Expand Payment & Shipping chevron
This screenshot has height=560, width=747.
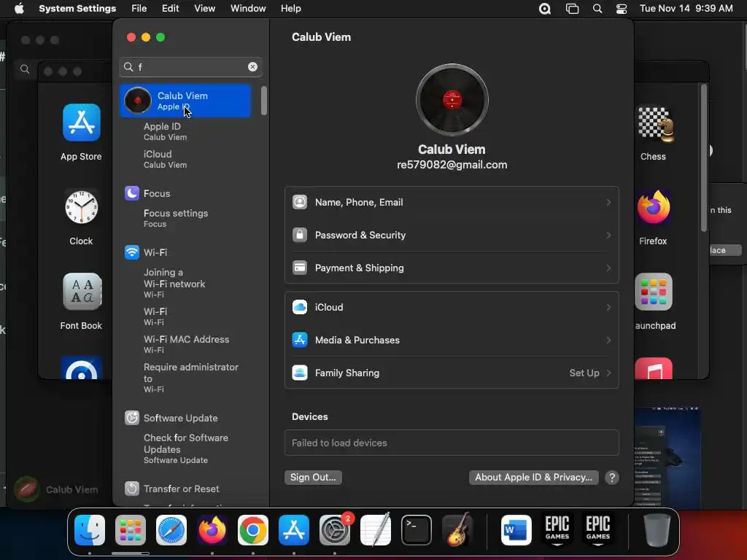click(x=608, y=268)
